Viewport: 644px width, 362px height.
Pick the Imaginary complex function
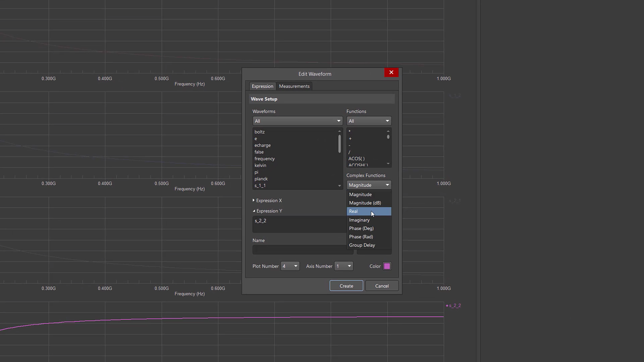pos(359,220)
